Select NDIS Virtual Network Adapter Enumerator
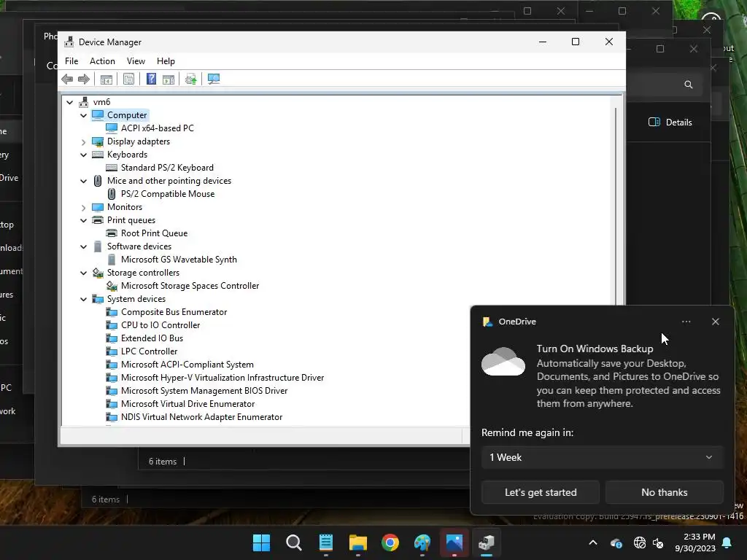Viewport: 747px width, 560px height. [201, 417]
